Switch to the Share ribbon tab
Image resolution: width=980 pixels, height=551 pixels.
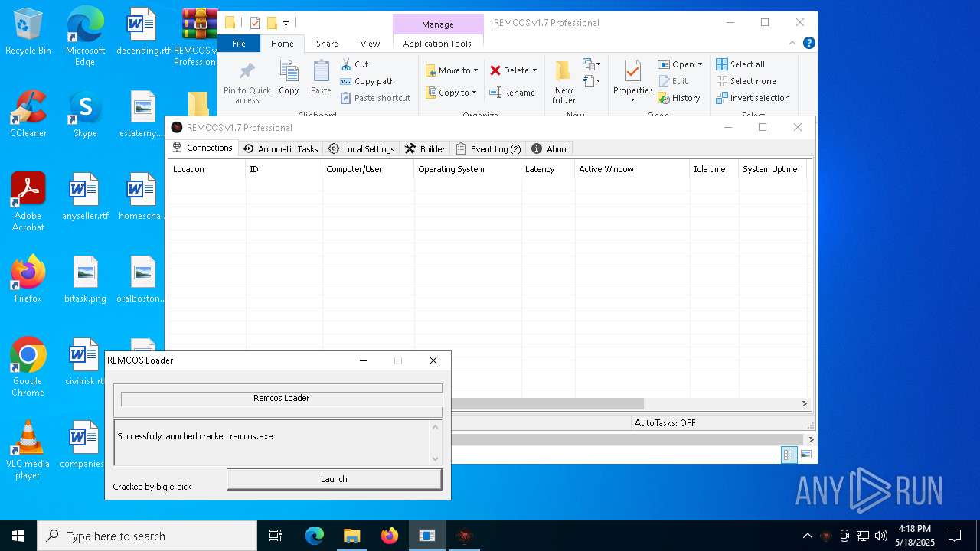[327, 44]
